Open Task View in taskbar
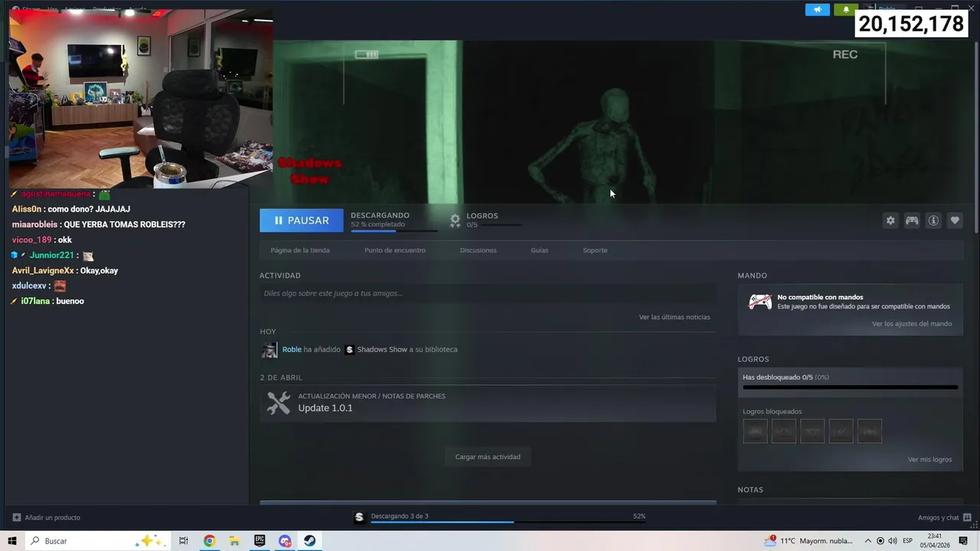Screen dimensions: 980x551 tap(184, 541)
